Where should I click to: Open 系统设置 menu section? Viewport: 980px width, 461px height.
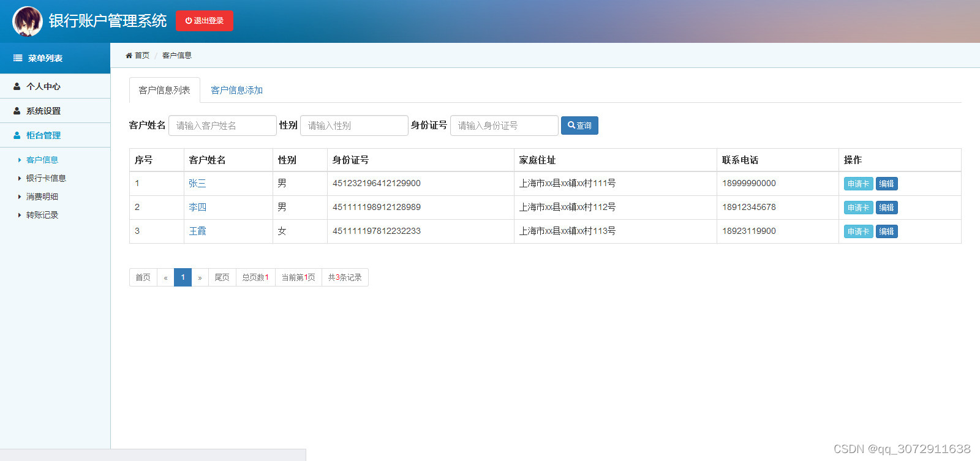coord(55,111)
